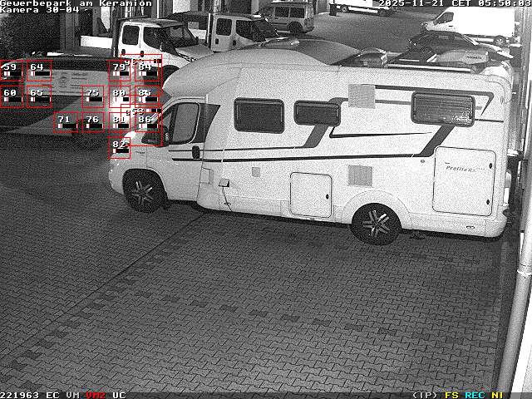This screenshot has width=532, height=399.
Task: Click the EC status indicator
Action: [52, 395]
